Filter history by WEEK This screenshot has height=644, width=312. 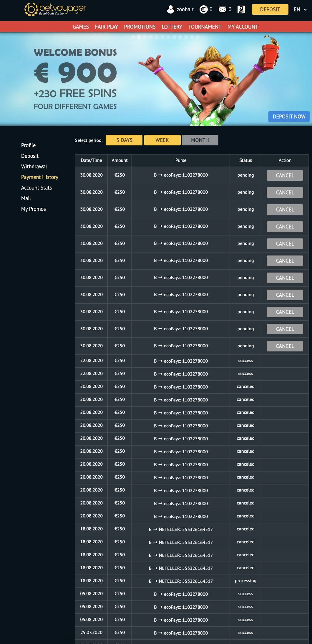tap(162, 140)
